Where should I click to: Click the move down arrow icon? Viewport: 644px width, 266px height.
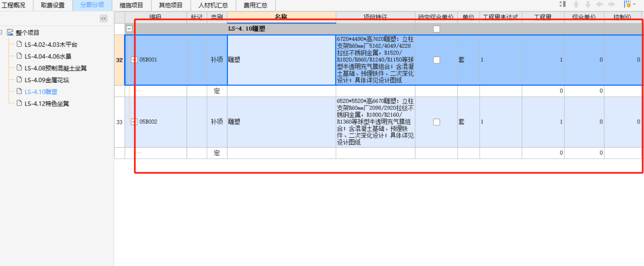click(x=588, y=4)
